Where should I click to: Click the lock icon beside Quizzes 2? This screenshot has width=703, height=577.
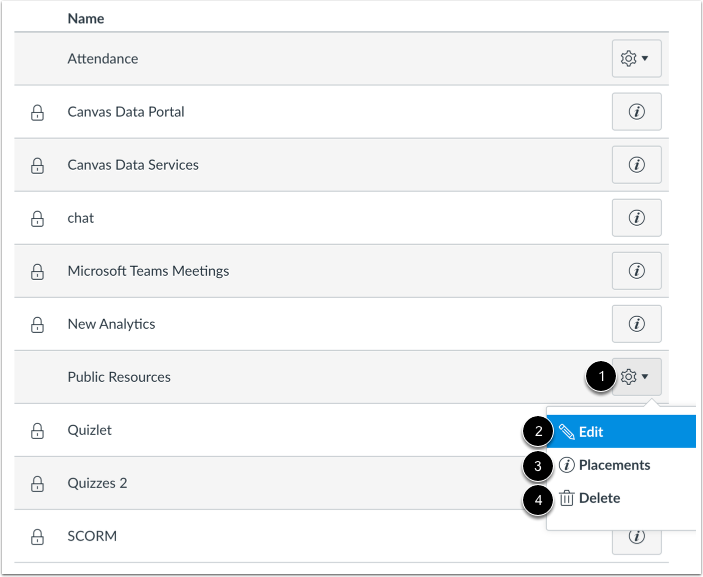coord(37,484)
